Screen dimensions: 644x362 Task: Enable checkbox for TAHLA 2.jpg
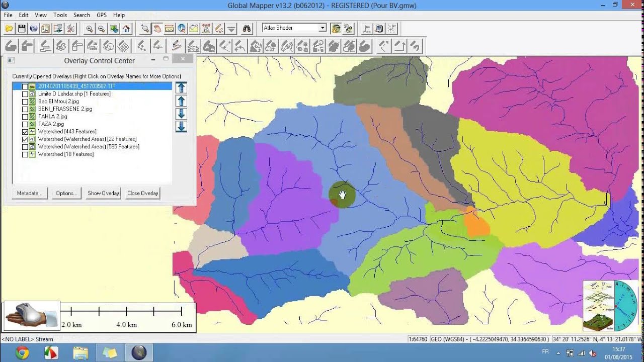pos(25,117)
